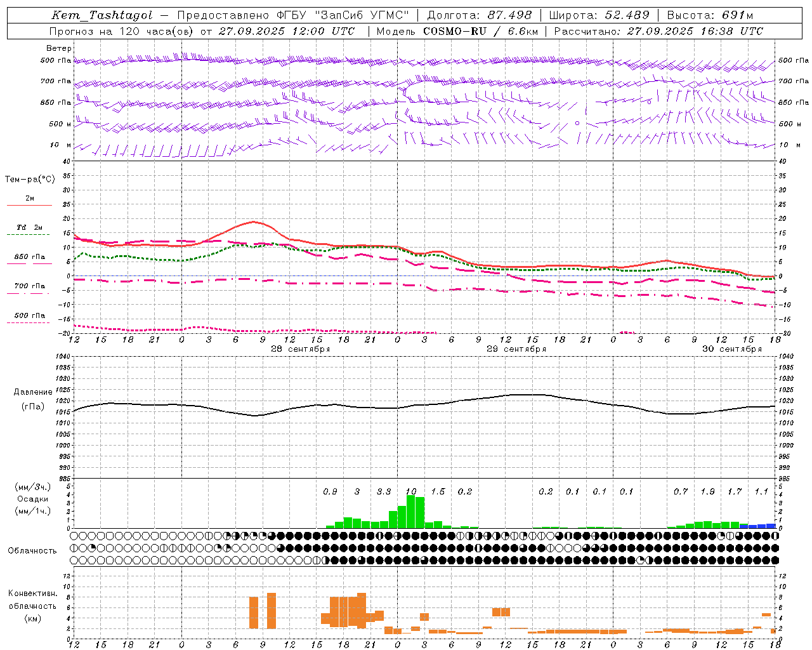Viewport: 812px width, 650px height.
Task: Select the Высота: 691м text
Action: coord(710,15)
